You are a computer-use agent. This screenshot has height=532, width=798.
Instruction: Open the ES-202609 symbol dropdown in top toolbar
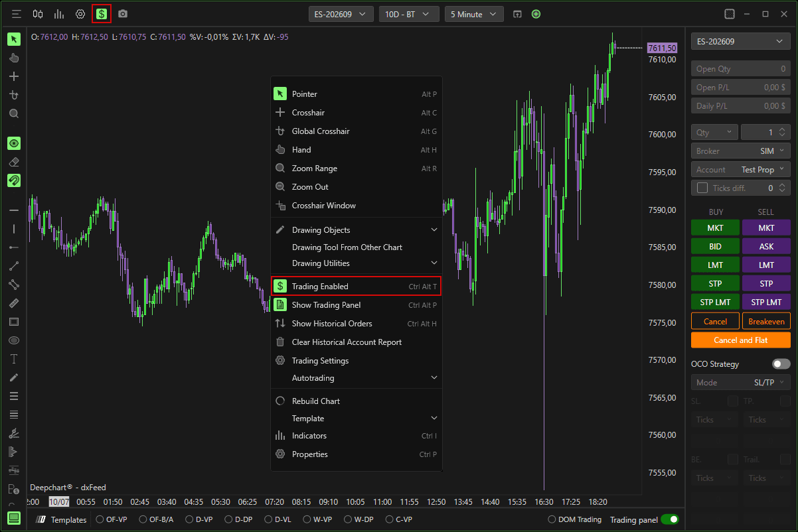tap(341, 14)
